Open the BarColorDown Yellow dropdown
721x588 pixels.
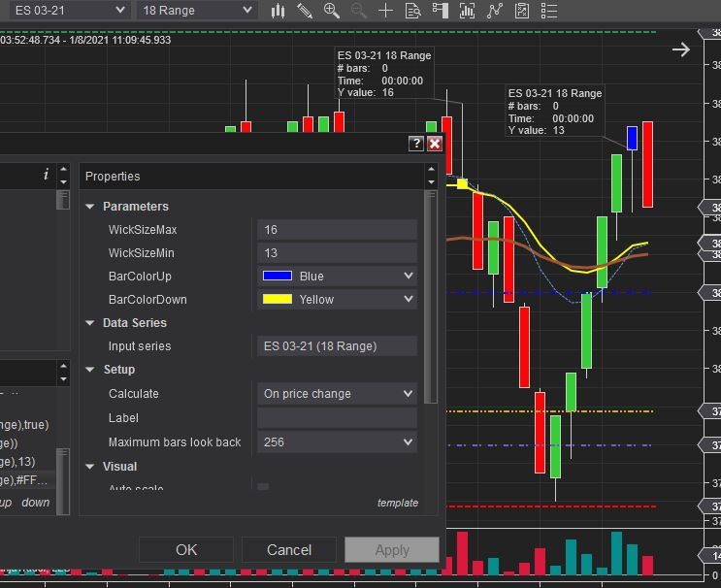tap(337, 299)
